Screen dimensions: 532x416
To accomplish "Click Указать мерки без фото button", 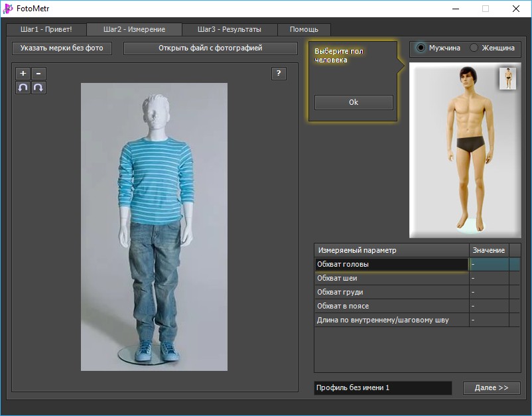I will tap(62, 48).
